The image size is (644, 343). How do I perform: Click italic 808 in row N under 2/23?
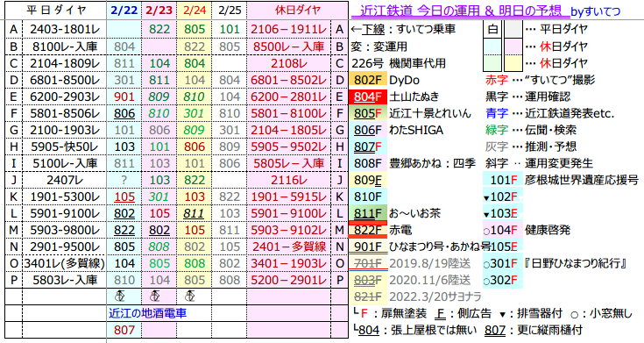point(159,247)
